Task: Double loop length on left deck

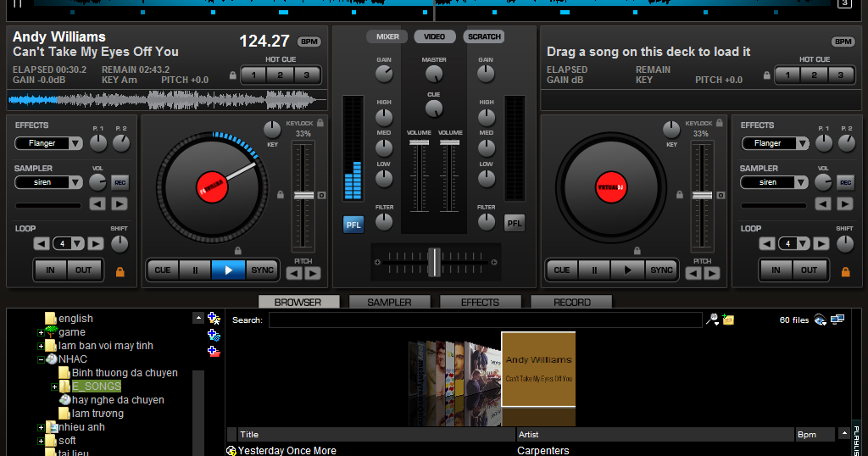Action: coord(95,243)
